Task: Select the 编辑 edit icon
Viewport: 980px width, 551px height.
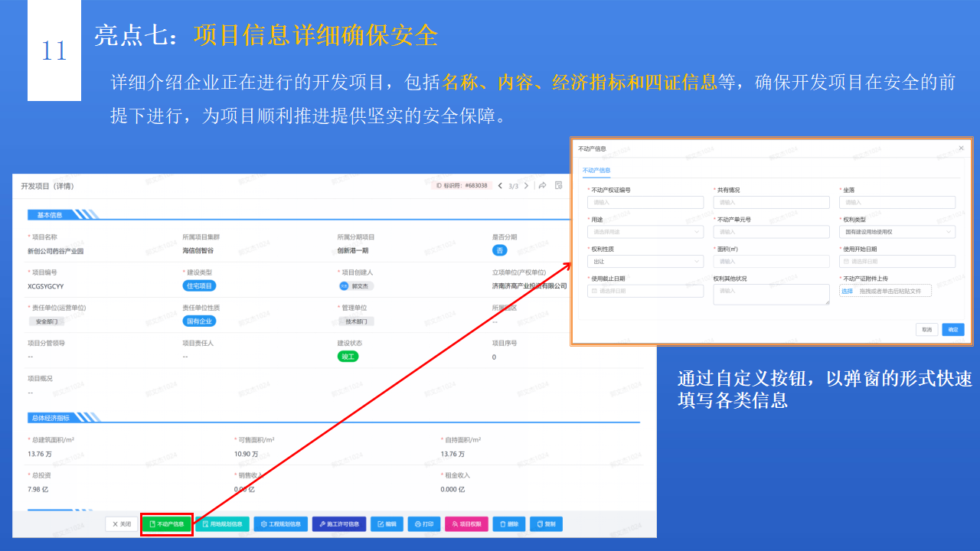Action: 386,523
